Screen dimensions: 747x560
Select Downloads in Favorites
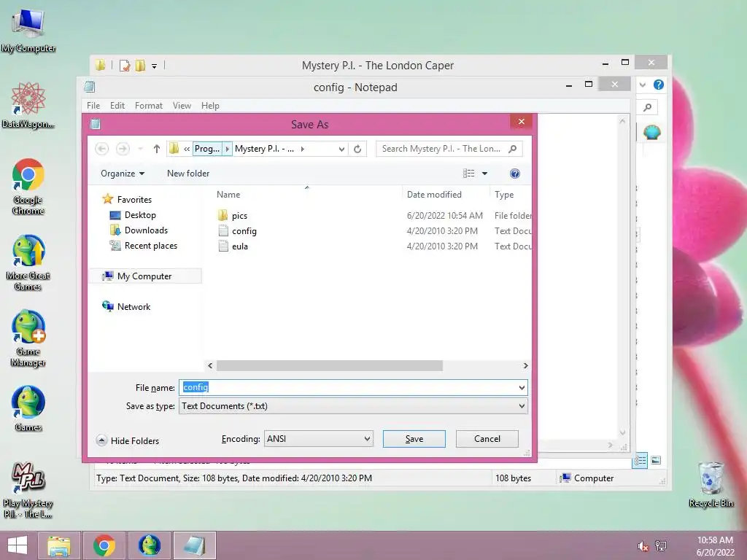[139, 230]
